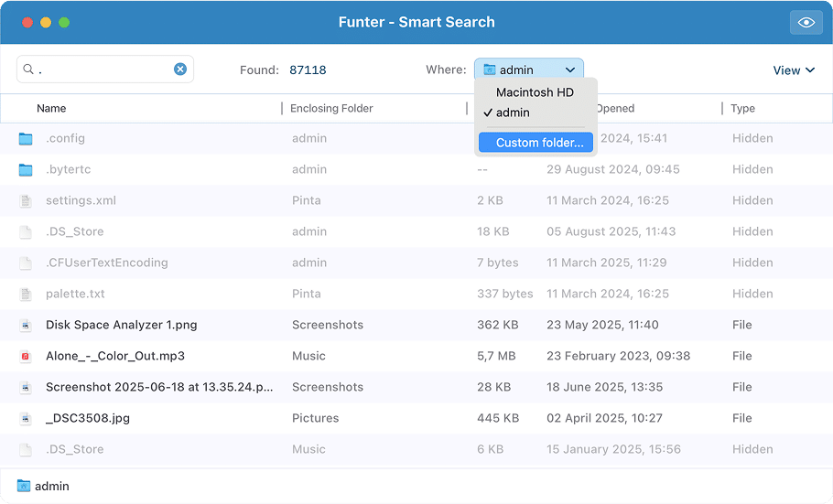
Task: Click the date 18 June 2025, 13:35
Action: tap(604, 387)
